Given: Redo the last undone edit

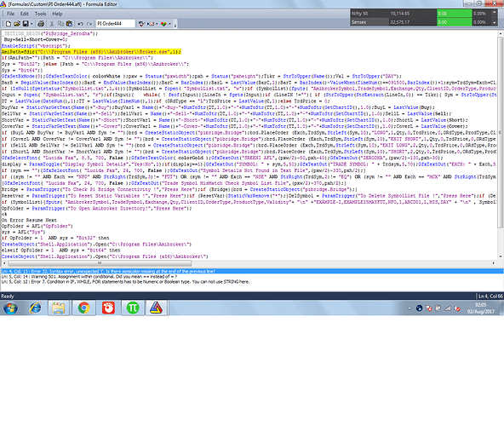Looking at the screenshot, I should pyautogui.click(x=89, y=24).
